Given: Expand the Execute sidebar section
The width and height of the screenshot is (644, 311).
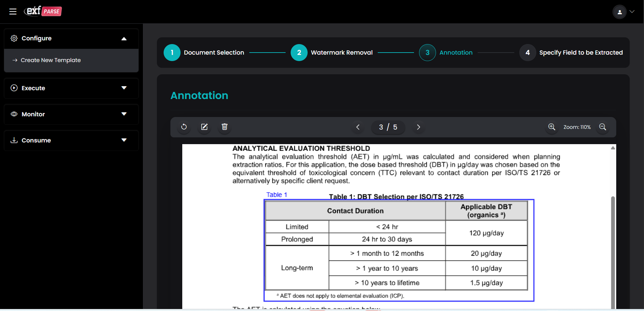Looking at the screenshot, I should pyautogui.click(x=124, y=88).
